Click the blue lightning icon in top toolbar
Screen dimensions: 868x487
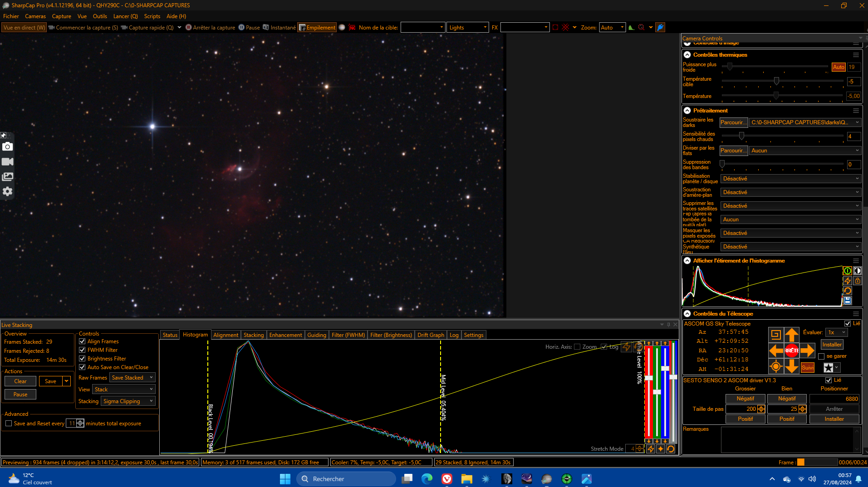(660, 27)
